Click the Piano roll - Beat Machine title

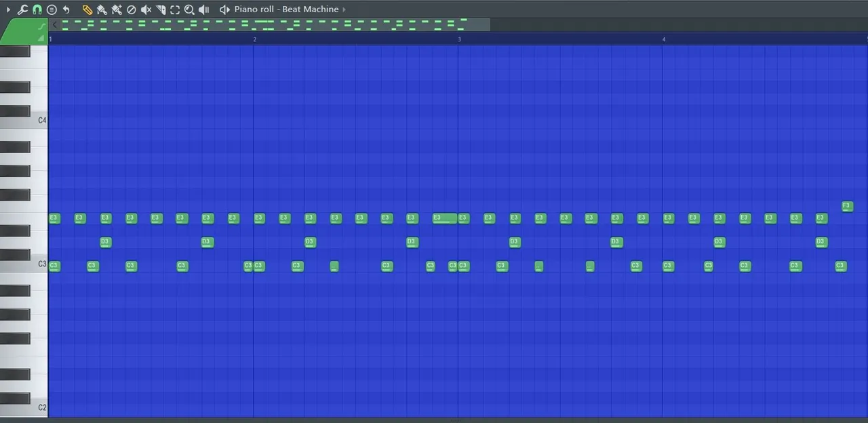pyautogui.click(x=286, y=9)
